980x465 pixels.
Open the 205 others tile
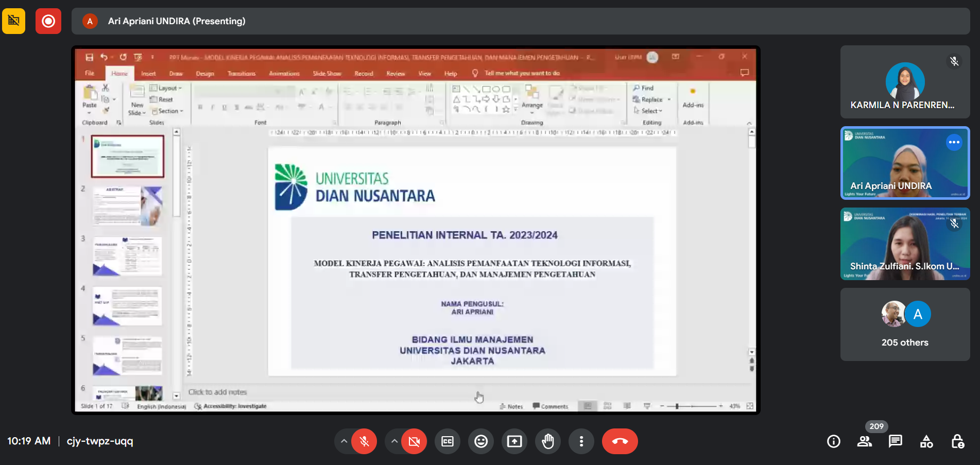pos(905,324)
